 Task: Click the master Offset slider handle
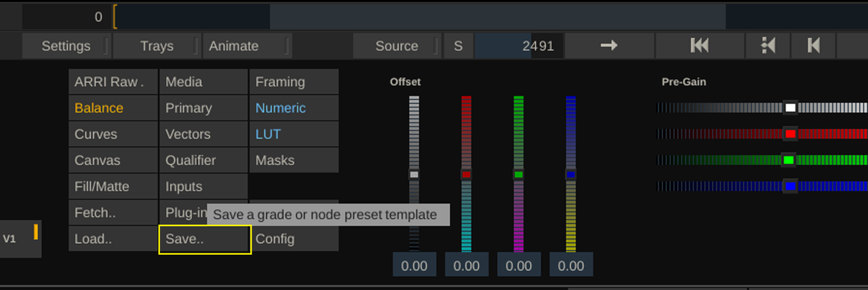[414, 175]
